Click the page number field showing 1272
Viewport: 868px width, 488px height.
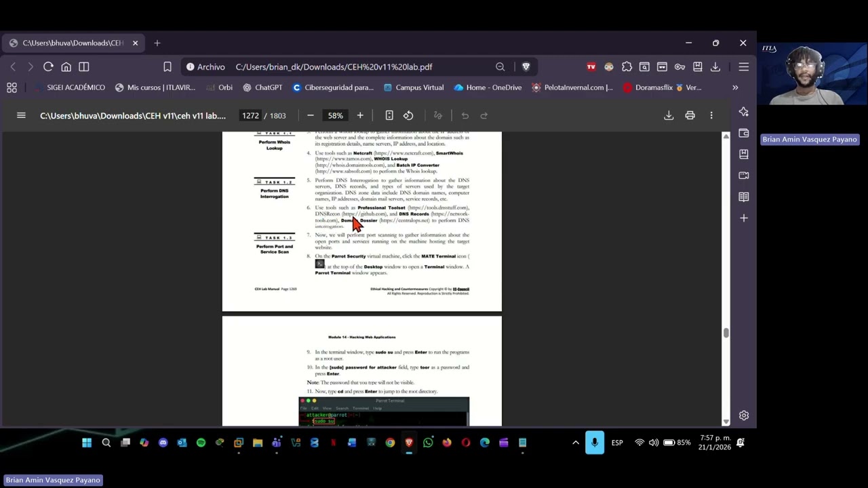[250, 116]
